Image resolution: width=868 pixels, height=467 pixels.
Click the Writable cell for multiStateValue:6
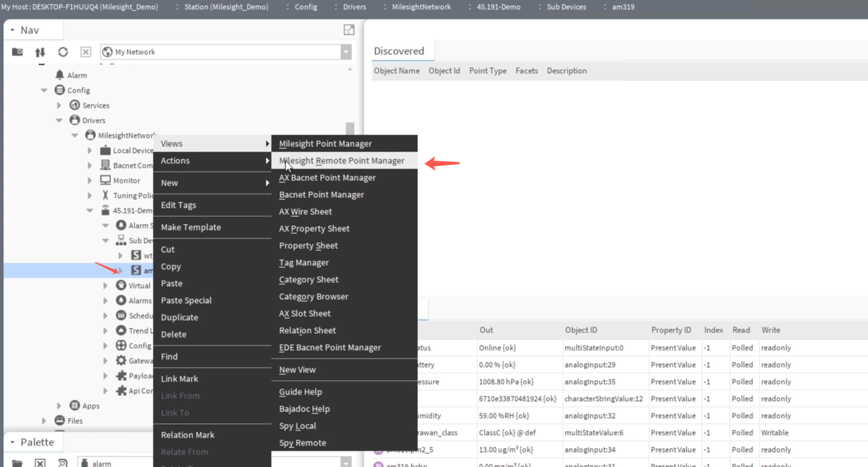[x=775, y=432]
